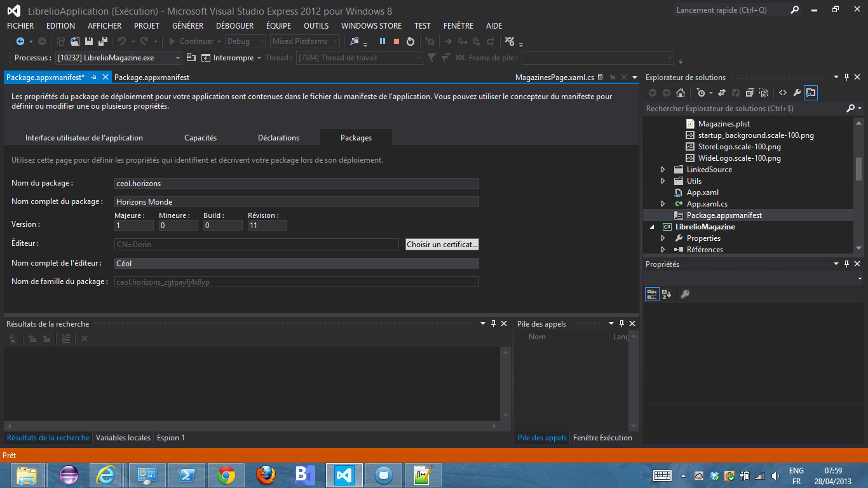Image resolution: width=868 pixels, height=488 pixels.
Task: Save Package.appxmanifest with the single floppy icon
Action: pyautogui.click(x=88, y=41)
